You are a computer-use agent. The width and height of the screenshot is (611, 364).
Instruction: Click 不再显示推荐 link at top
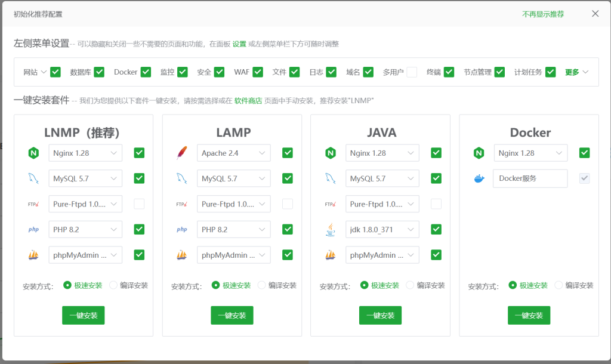click(543, 14)
